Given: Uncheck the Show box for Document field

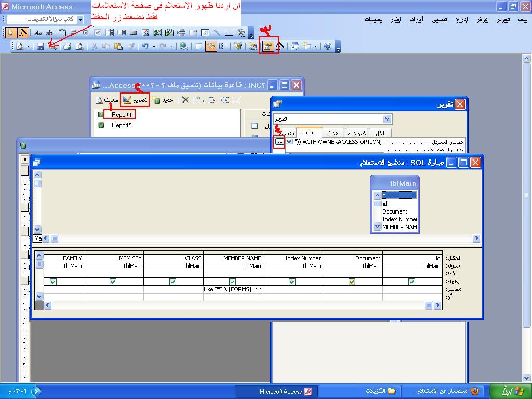Looking at the screenshot, I should (352, 282).
